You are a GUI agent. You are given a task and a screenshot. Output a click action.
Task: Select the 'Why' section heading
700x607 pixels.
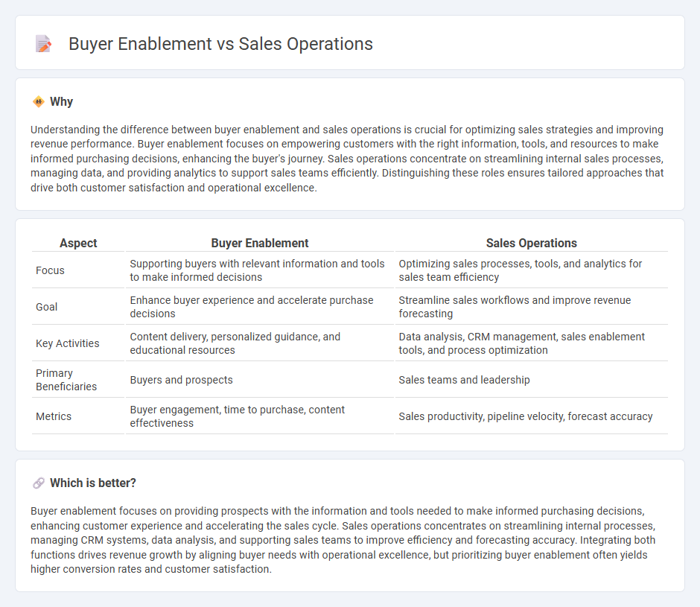pyautogui.click(x=61, y=102)
